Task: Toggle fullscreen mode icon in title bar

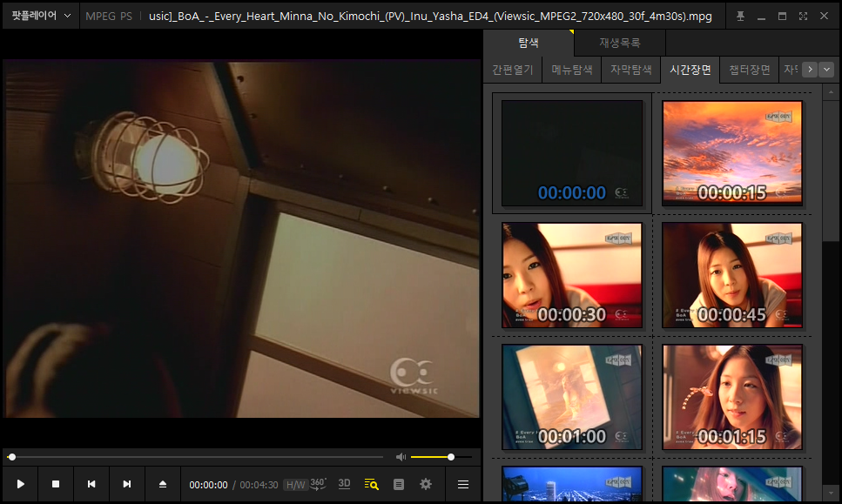Action: 804,16
